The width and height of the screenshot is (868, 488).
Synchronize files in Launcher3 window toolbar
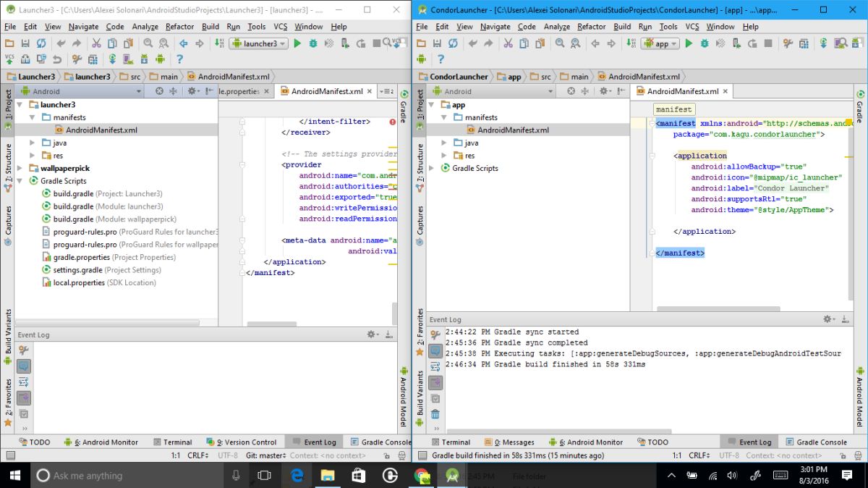pyautogui.click(x=41, y=43)
